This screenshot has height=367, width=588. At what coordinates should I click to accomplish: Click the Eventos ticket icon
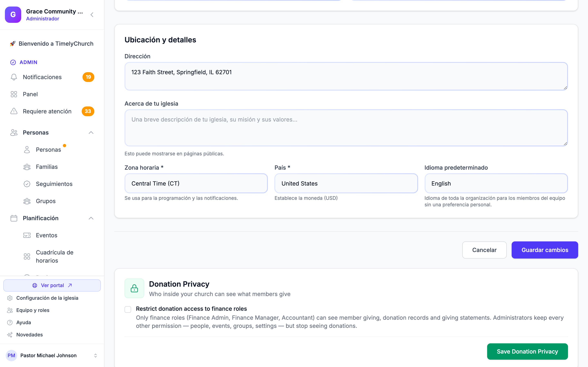click(x=27, y=235)
